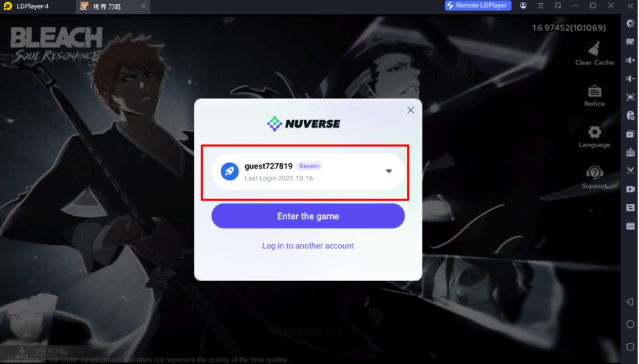This screenshot has height=364, width=639.
Task: Click the scissors screenshot icon in sidebar
Action: (x=630, y=171)
